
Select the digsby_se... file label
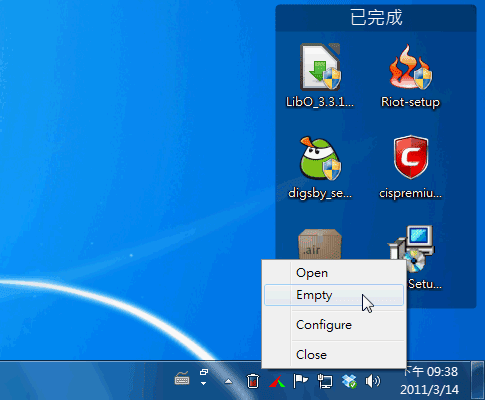(320, 193)
